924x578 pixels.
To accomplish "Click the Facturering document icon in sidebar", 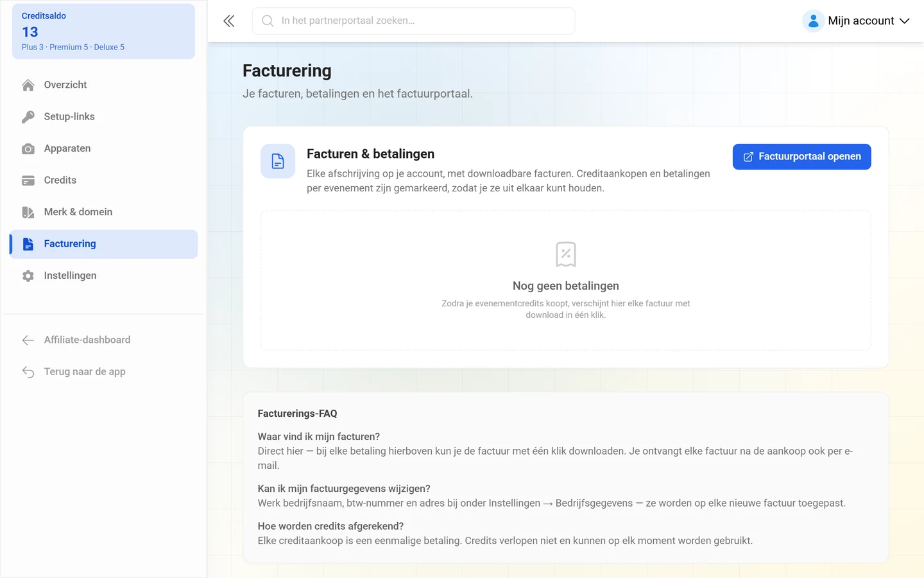I will [28, 244].
